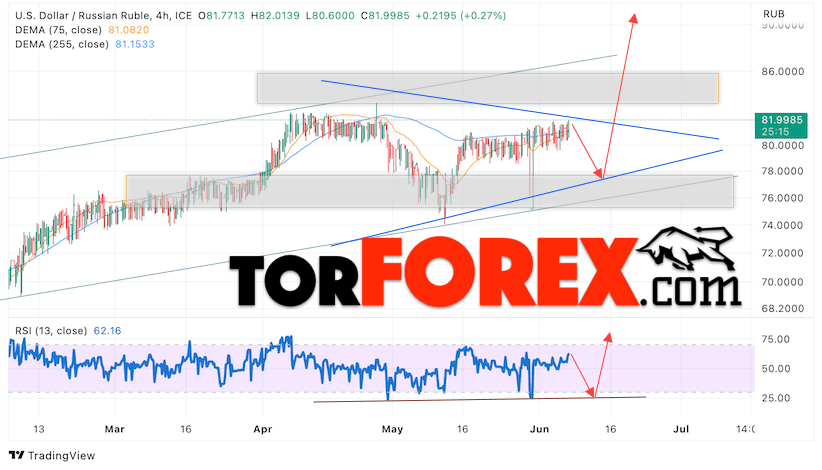Viewport: 822px width, 470px height.
Task: Click the DEMA value 81.0820
Action: click(128, 30)
